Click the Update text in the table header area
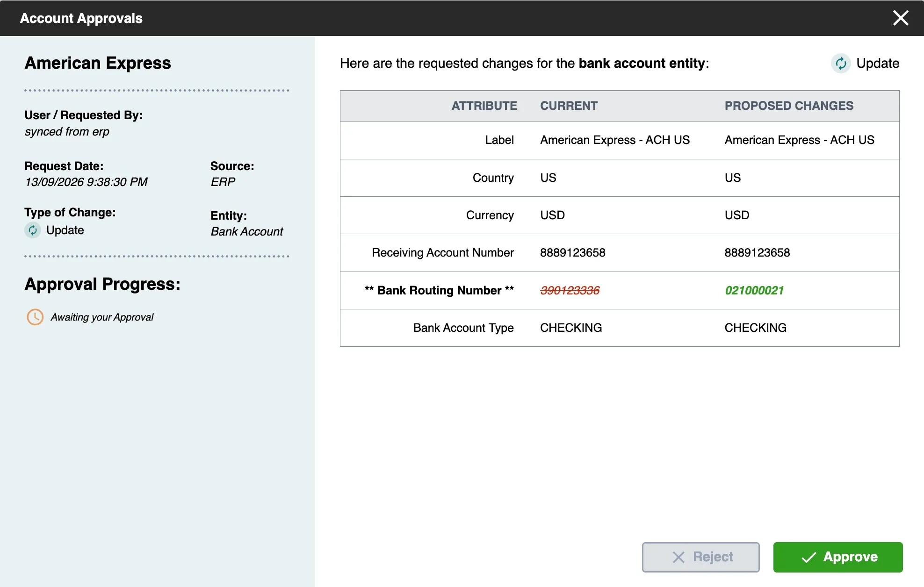Screen dimensions: 924x587 point(878,63)
